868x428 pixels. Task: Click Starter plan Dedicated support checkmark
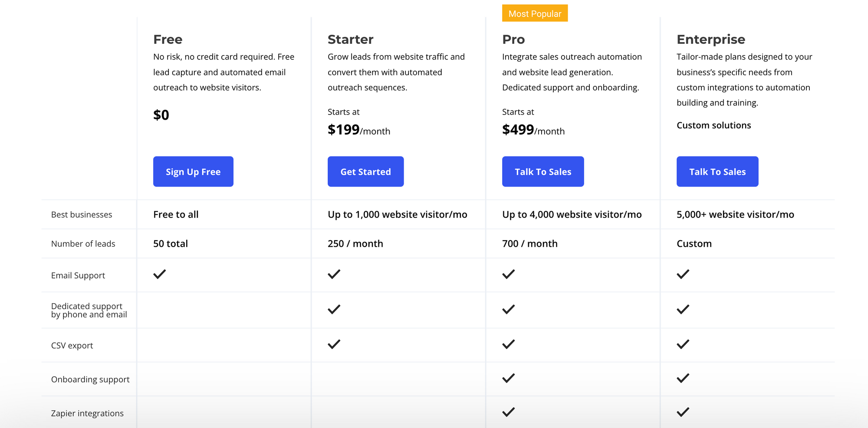334,309
